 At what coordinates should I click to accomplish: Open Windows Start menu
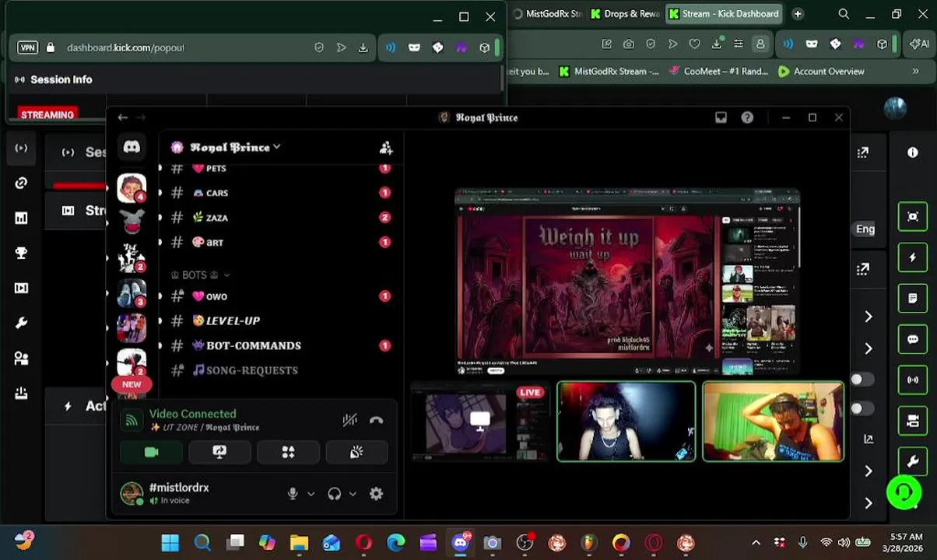[x=170, y=542]
